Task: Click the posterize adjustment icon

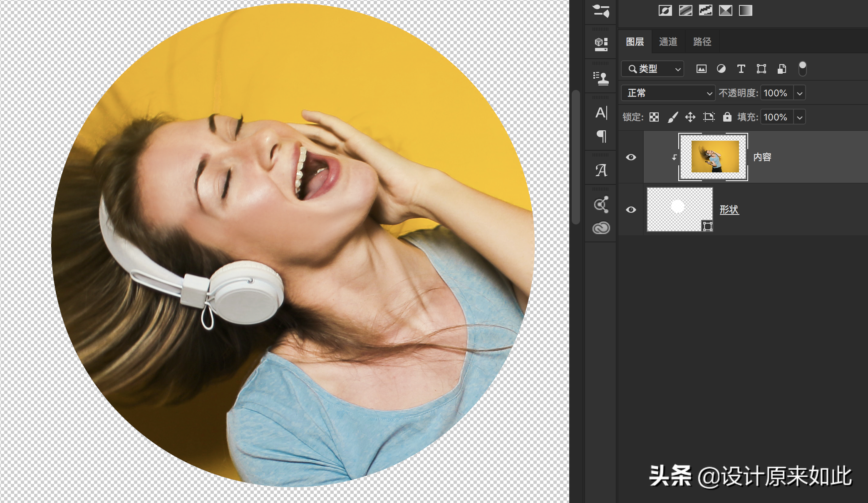Action: [685, 10]
